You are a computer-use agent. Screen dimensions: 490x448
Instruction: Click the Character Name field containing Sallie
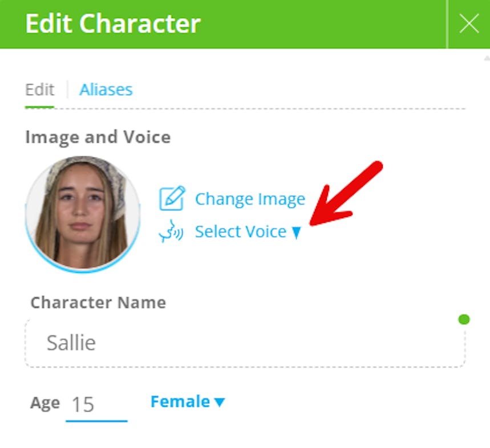click(244, 343)
